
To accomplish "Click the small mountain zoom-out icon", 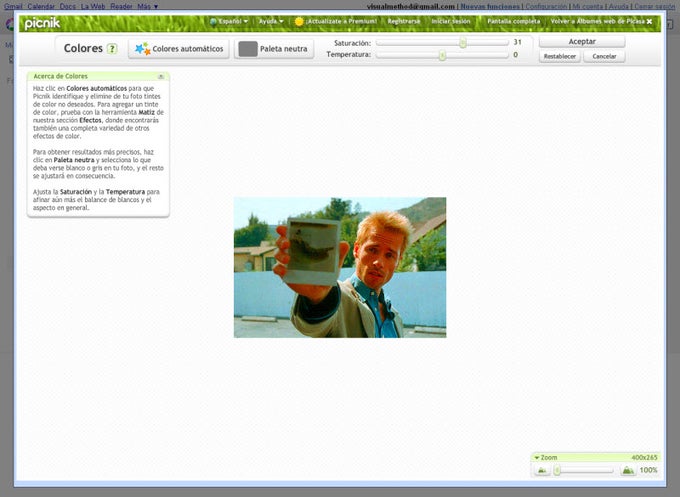I will coord(542,471).
